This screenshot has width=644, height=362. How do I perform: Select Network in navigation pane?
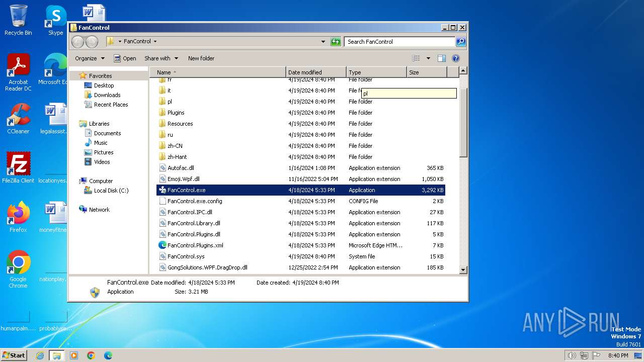tap(99, 210)
